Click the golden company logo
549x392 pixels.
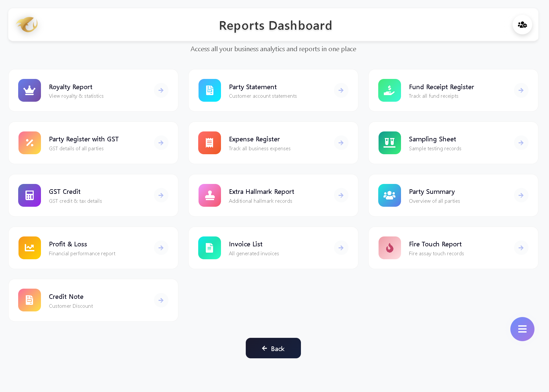coord(27,24)
